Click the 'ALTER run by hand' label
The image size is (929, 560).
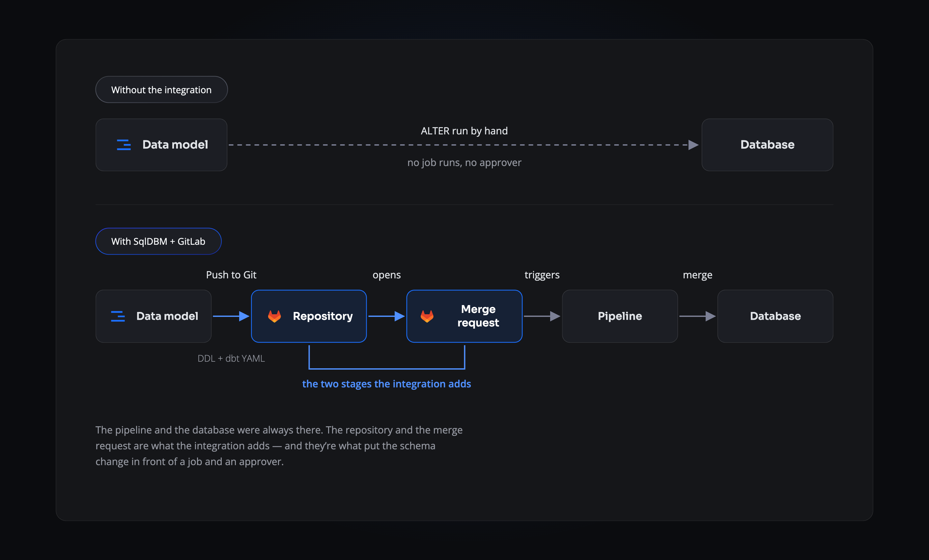[464, 131]
